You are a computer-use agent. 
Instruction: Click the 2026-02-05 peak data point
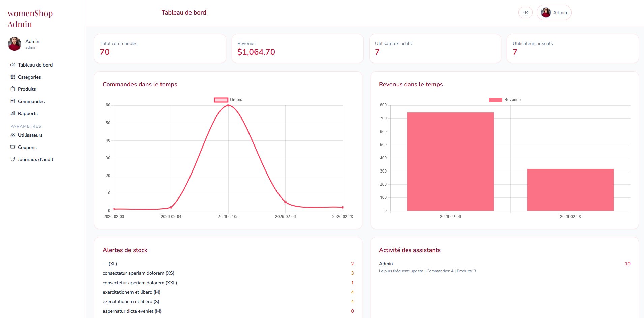pyautogui.click(x=228, y=105)
